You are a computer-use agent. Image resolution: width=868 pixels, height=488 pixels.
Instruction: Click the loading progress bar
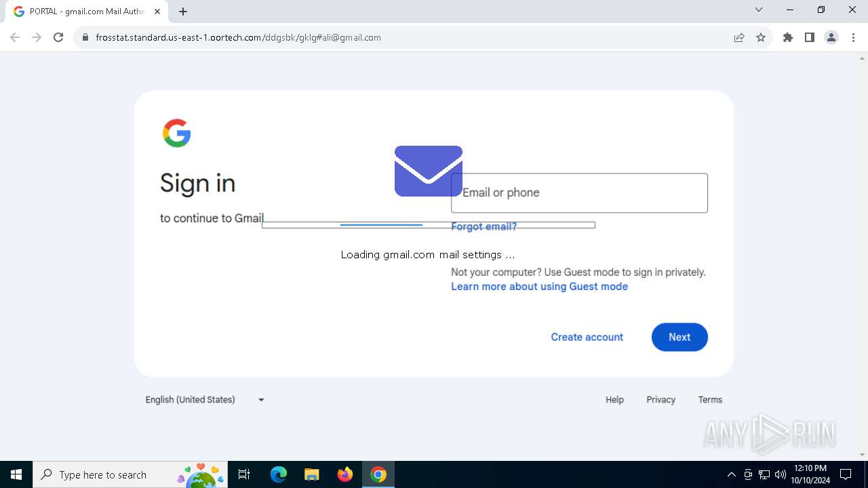429,225
